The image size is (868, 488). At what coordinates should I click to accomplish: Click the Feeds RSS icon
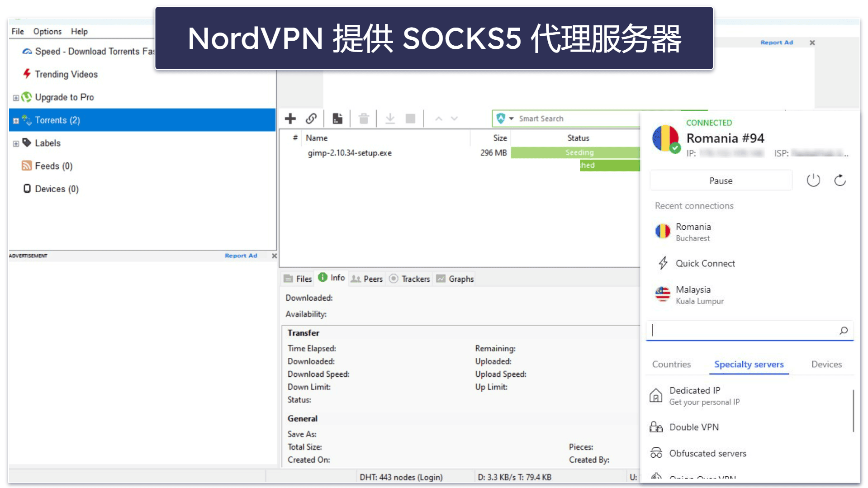point(27,166)
